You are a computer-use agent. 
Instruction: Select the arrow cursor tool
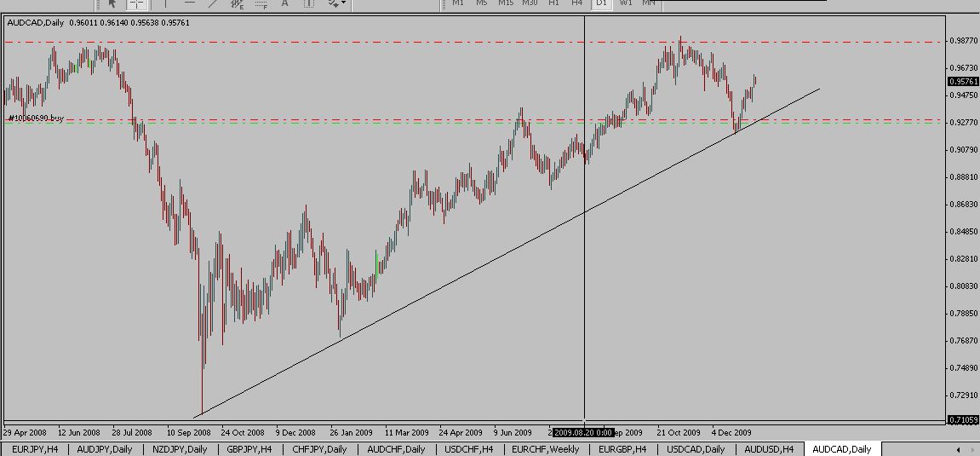pos(112,3)
